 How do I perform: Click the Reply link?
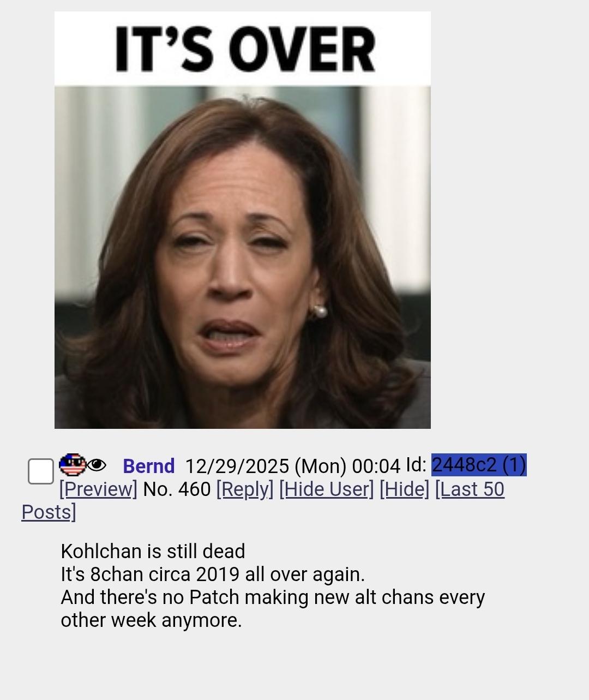pos(245,489)
